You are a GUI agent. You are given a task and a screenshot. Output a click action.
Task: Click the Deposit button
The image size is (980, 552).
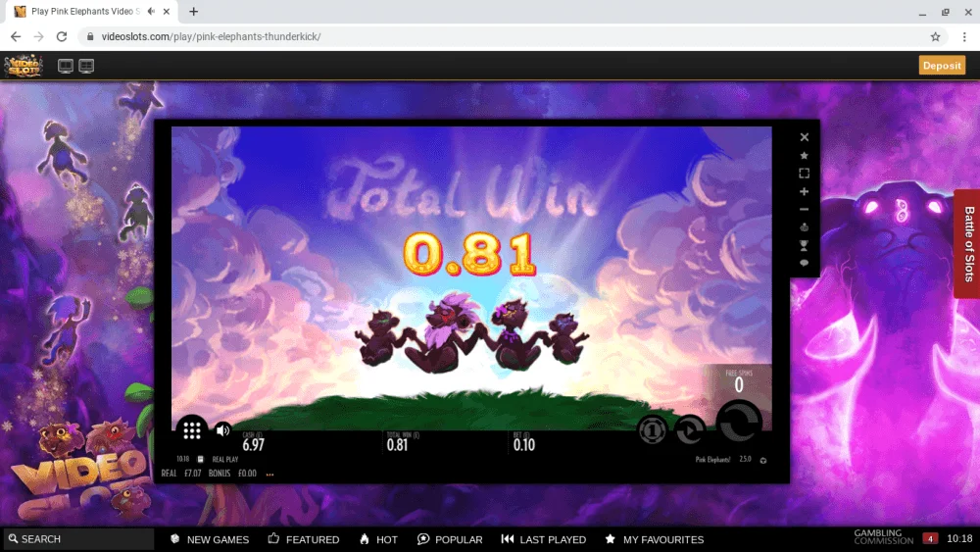pyautogui.click(x=942, y=66)
